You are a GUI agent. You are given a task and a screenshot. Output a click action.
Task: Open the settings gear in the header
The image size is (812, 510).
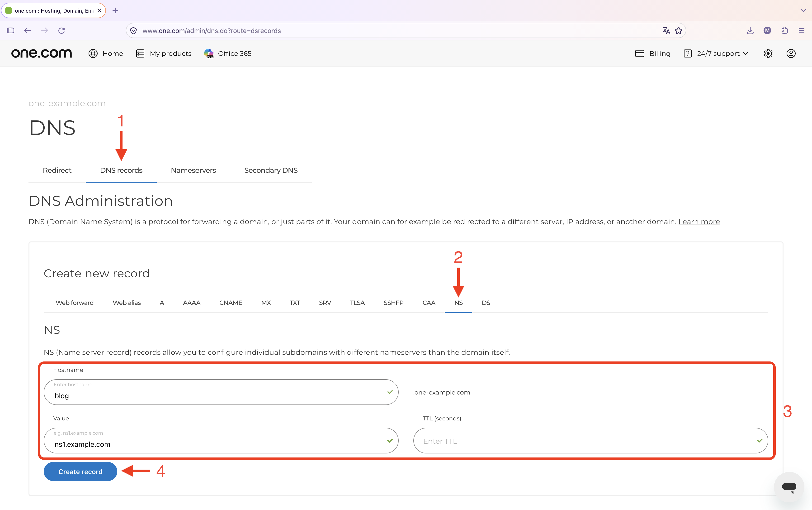768,53
